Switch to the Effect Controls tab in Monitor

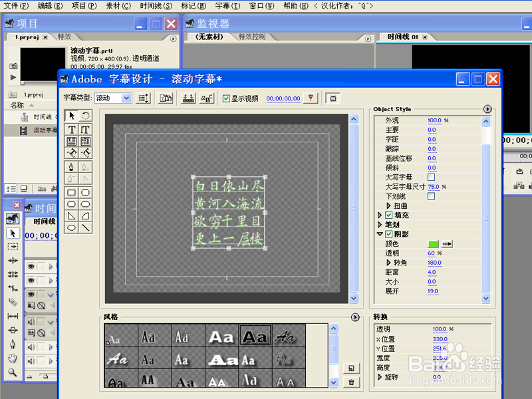[252, 37]
